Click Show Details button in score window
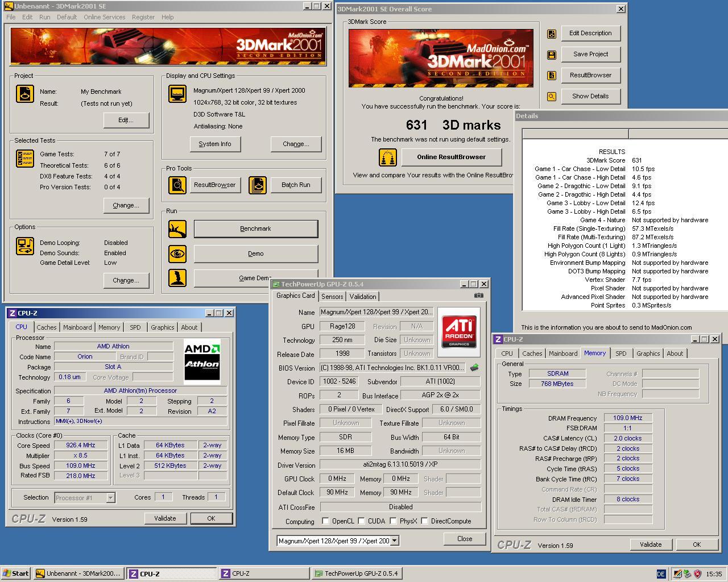The height and width of the screenshot is (582, 728). point(590,97)
